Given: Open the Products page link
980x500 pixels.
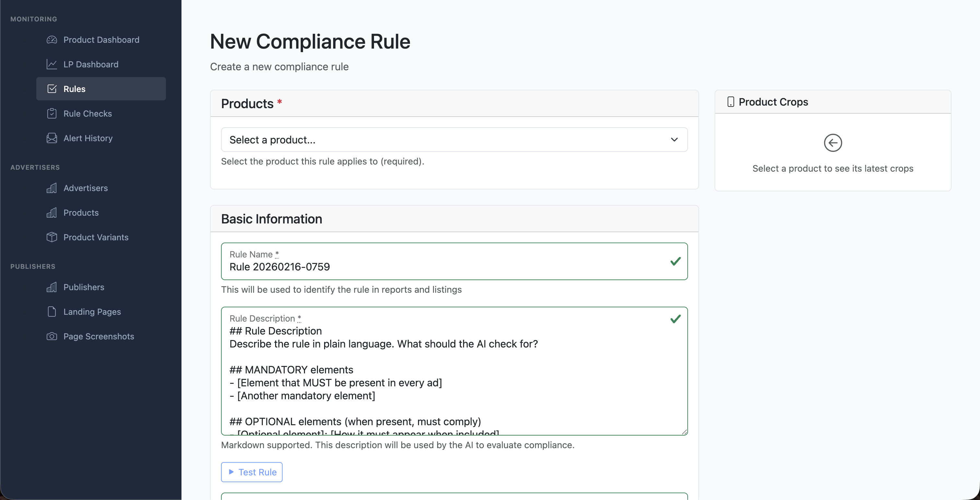Looking at the screenshot, I should 80,212.
